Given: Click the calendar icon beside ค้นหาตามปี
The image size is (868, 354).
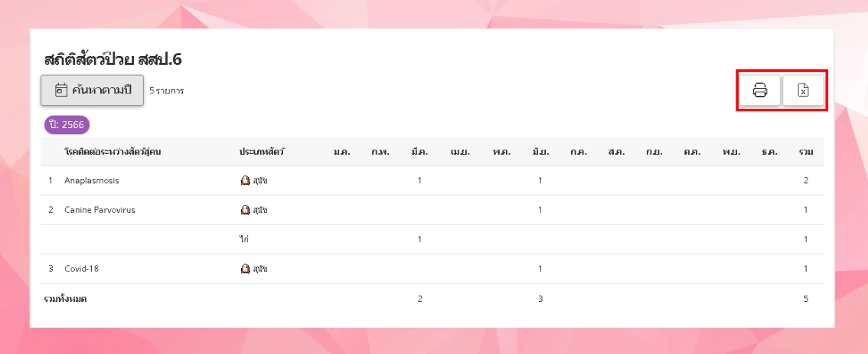Looking at the screenshot, I should coord(61,90).
